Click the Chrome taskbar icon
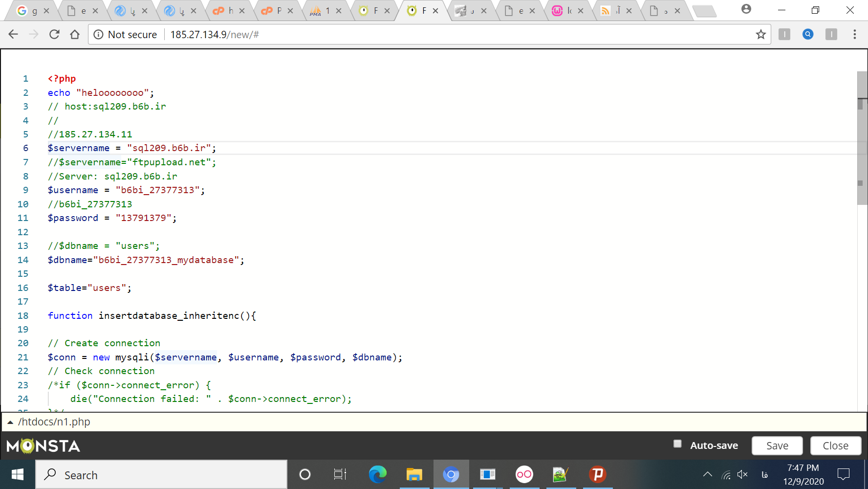 [451, 474]
